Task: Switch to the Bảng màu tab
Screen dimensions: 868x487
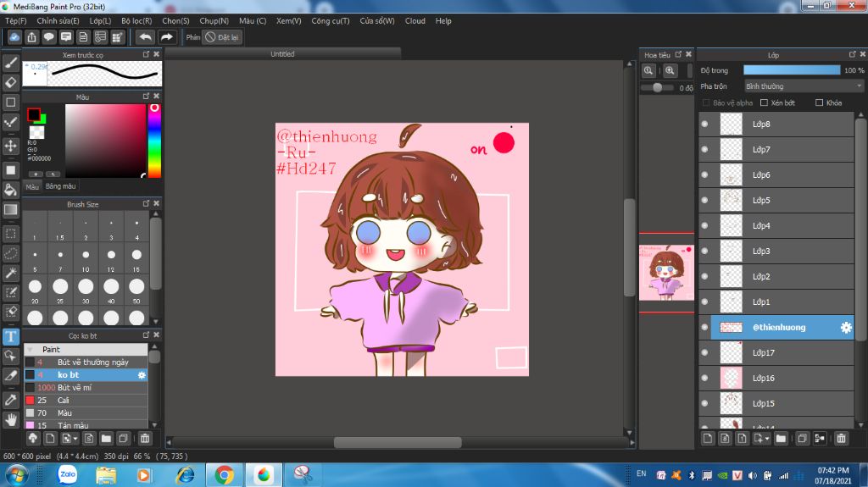Action: pyautogui.click(x=61, y=186)
